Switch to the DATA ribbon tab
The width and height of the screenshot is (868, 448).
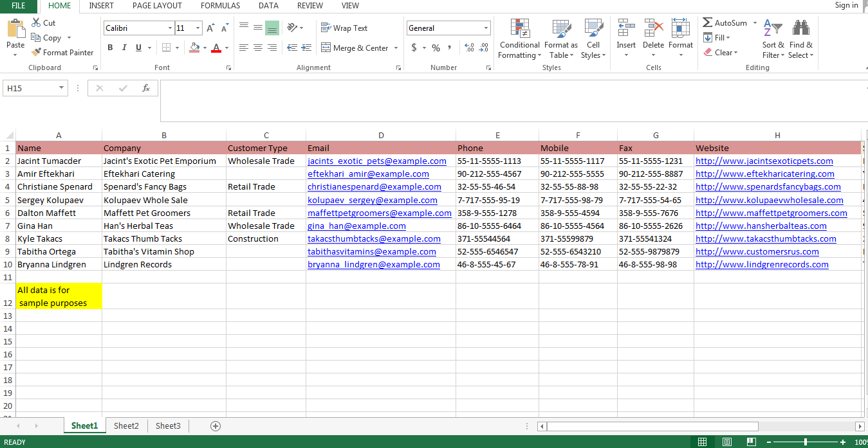tap(268, 6)
